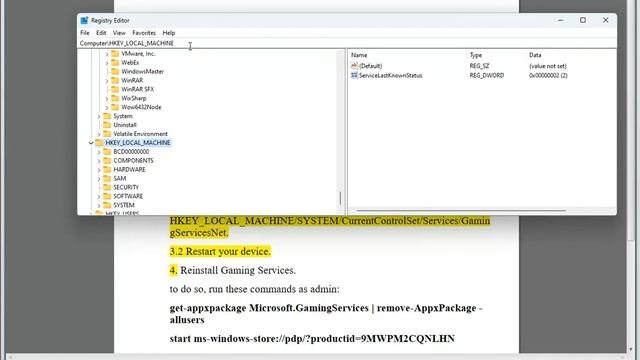
Task: Expand the COMPONENTS key
Action: (99, 161)
